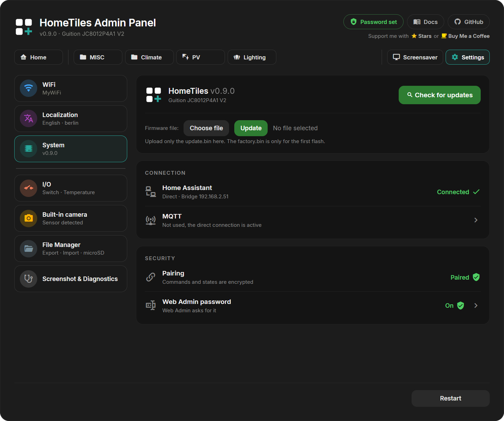The width and height of the screenshot is (504, 421).
Task: Click the Built-in camera icon
Action: [x=29, y=218]
